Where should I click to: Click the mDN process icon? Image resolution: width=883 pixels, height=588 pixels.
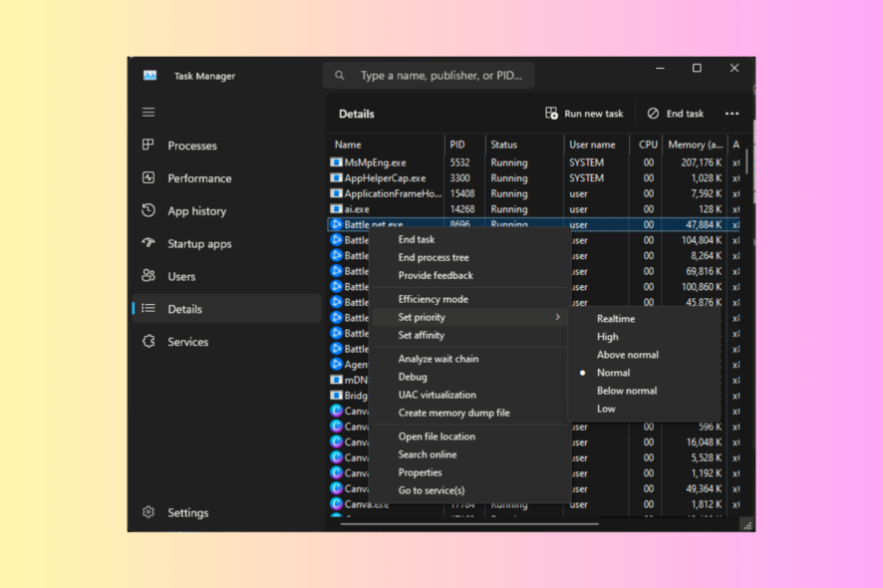[x=336, y=380]
